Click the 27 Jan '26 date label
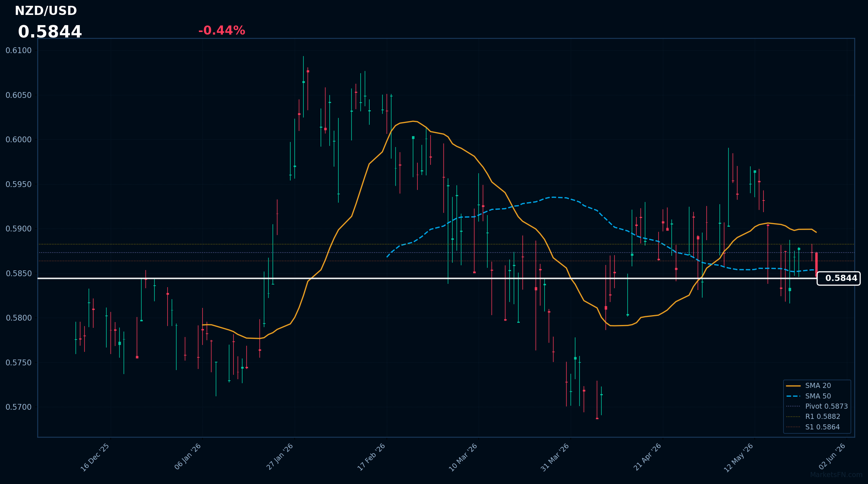Viewport: 868px width, 484px height. click(x=280, y=457)
